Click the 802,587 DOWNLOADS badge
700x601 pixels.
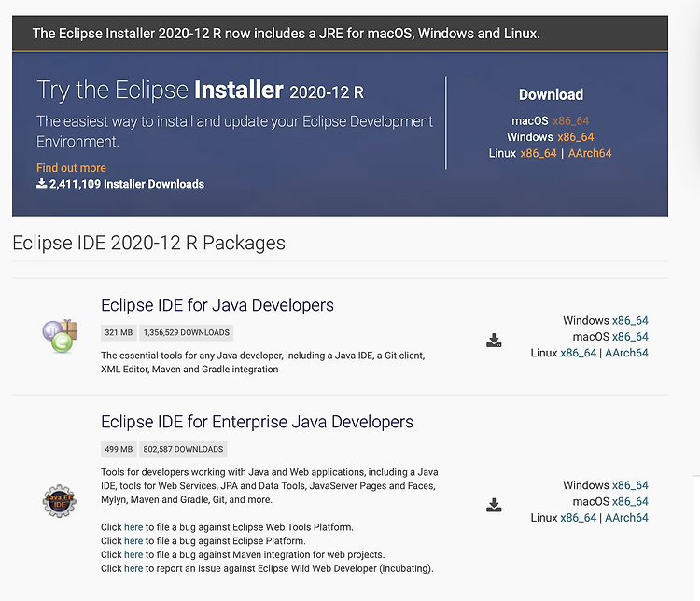click(x=183, y=449)
